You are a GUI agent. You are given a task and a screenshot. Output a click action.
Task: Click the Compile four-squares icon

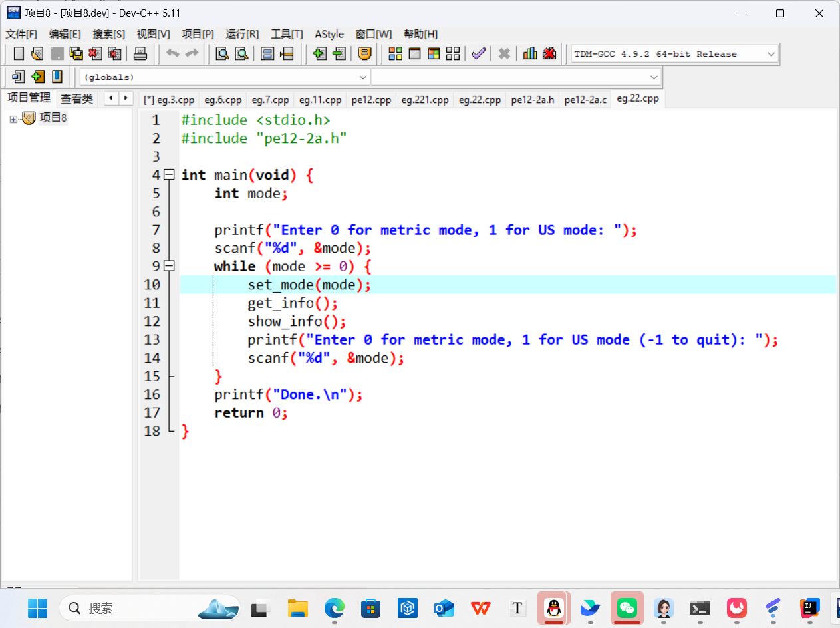point(396,54)
